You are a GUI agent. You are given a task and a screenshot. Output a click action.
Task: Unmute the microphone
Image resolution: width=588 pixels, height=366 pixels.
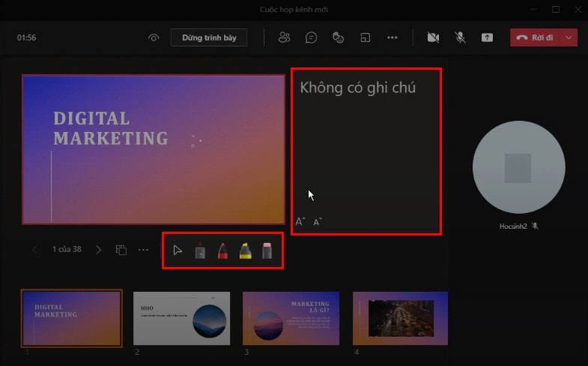(x=460, y=37)
